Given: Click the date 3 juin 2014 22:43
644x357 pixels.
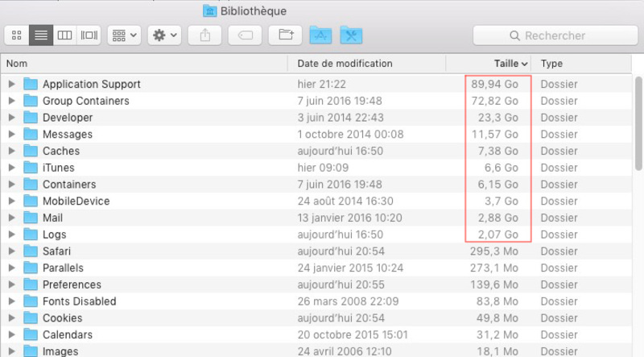Looking at the screenshot, I should tap(341, 117).
